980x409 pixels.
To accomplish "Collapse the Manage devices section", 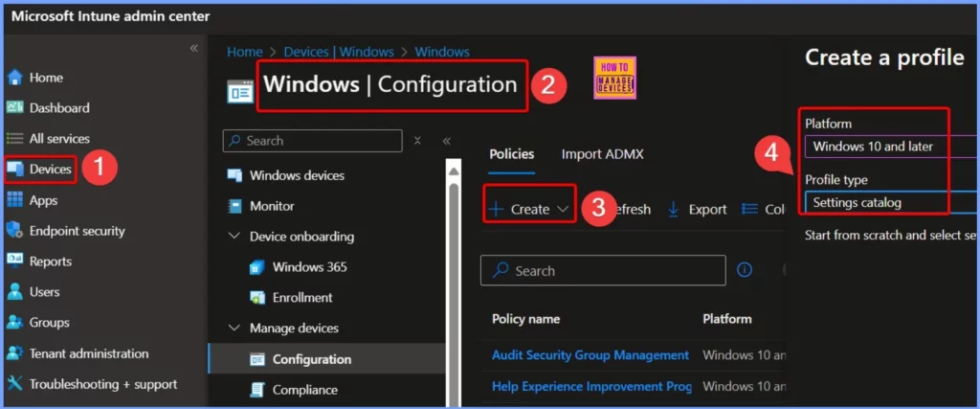I will (x=234, y=328).
